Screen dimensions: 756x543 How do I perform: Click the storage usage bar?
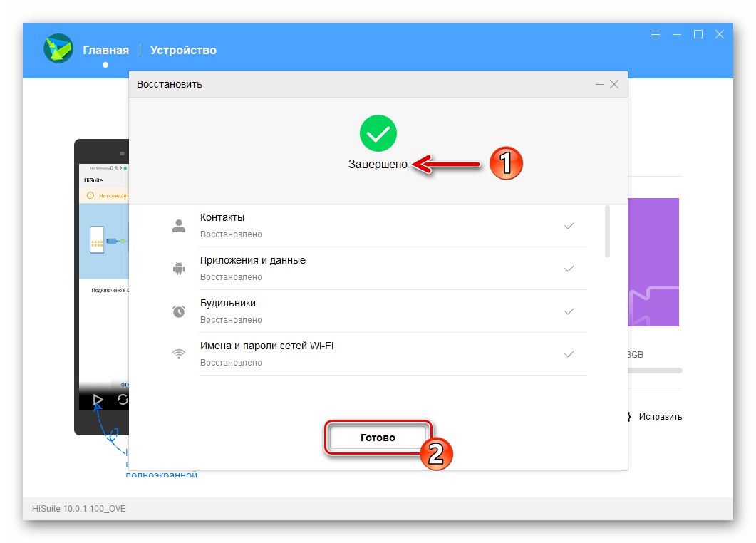655,371
